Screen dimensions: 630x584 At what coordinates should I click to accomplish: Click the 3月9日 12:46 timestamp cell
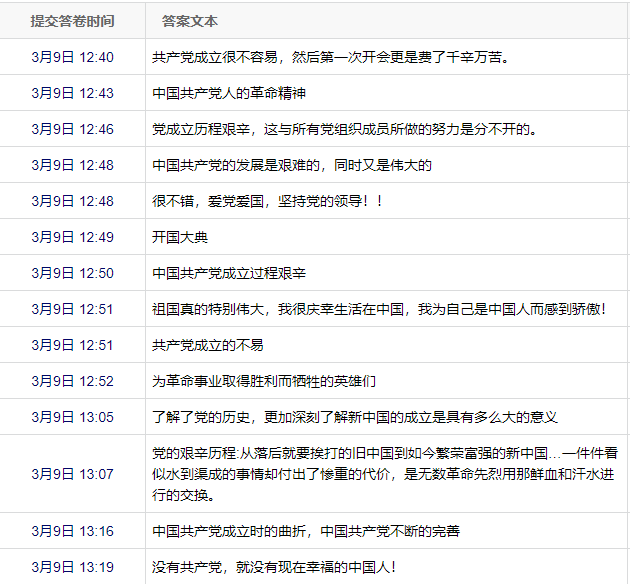72,129
